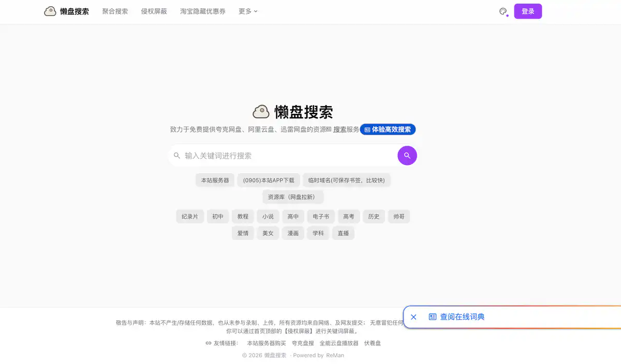621x364 pixels.
Task: Open 淘宝隐藏优惠券 nav item
Action: tap(203, 11)
